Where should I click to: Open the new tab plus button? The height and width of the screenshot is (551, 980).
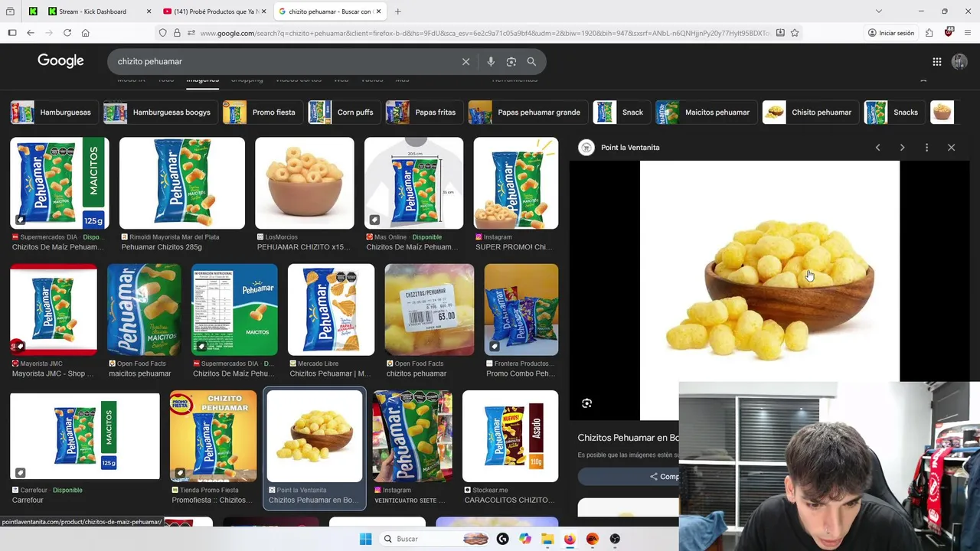coord(397,11)
